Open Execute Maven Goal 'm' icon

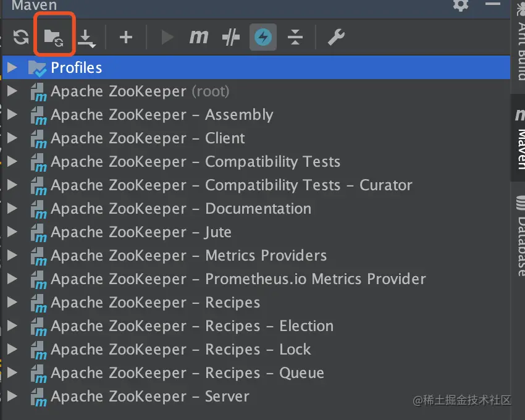pos(199,37)
